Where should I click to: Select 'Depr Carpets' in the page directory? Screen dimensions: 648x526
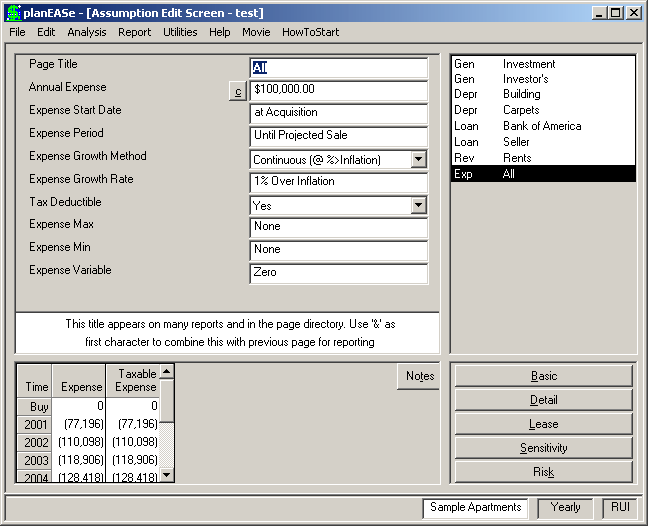(543, 110)
